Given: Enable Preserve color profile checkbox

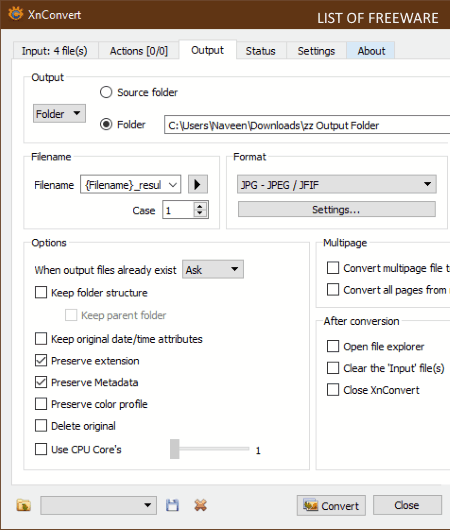Looking at the screenshot, I should [41, 404].
